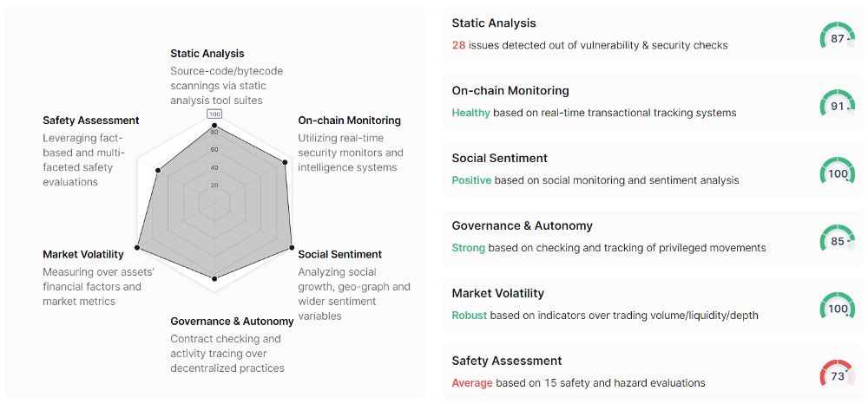
Task: Click the Market Volatility gauge showing 100
Action: (x=837, y=307)
